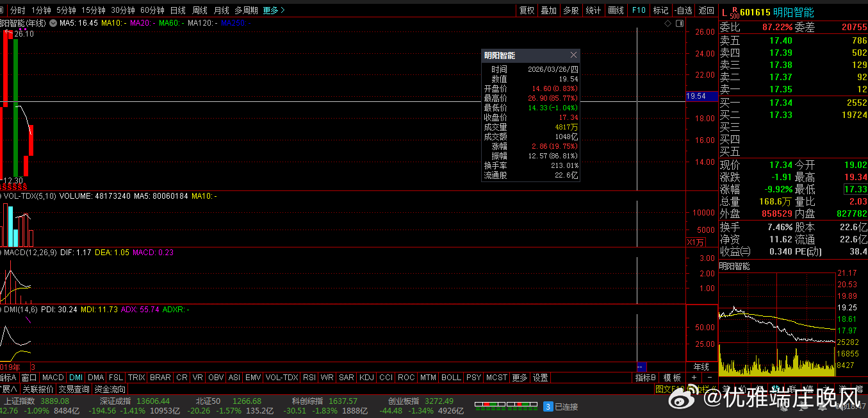The height and width of the screenshot is (418, 868).
Task: Click the 指标A button
Action: tap(9, 378)
